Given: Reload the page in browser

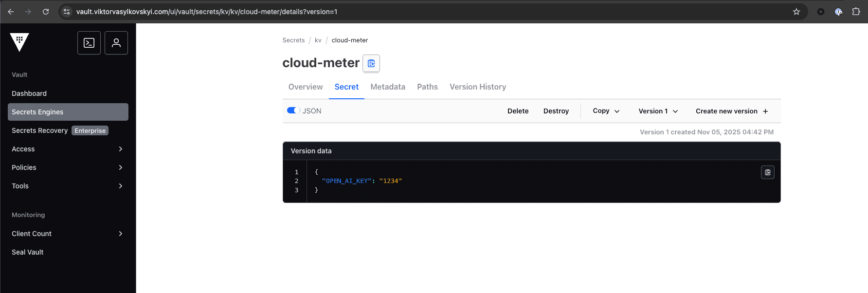Looking at the screenshot, I should (x=46, y=12).
